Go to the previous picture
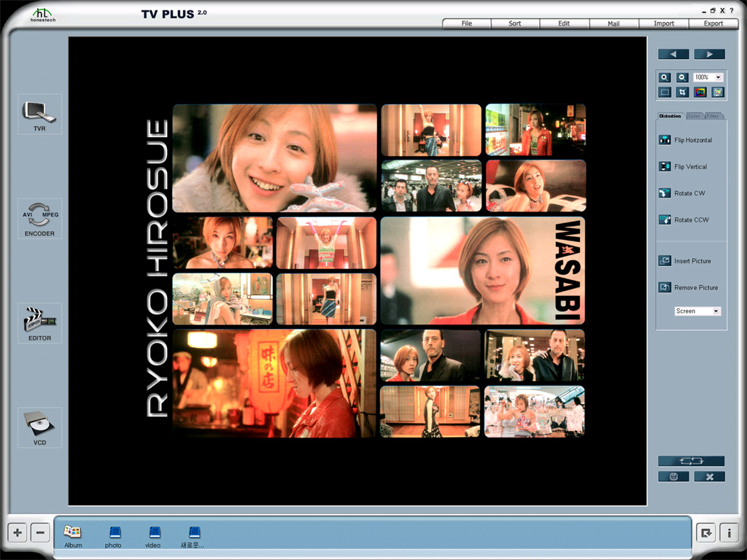 [x=673, y=54]
